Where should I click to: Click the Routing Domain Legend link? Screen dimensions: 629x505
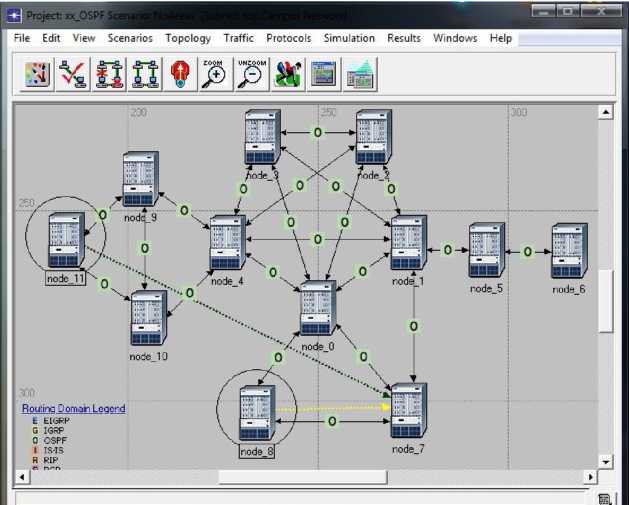[x=73, y=408]
